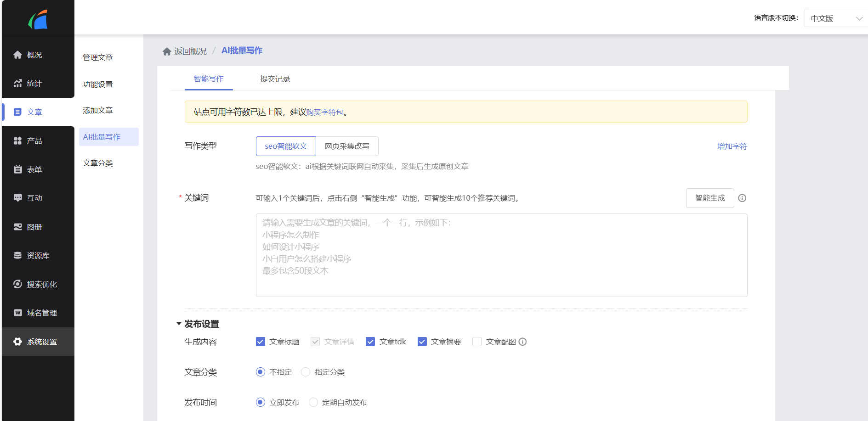Uncheck the 文章摘要 option
This screenshot has width=868, height=421.
point(422,342)
